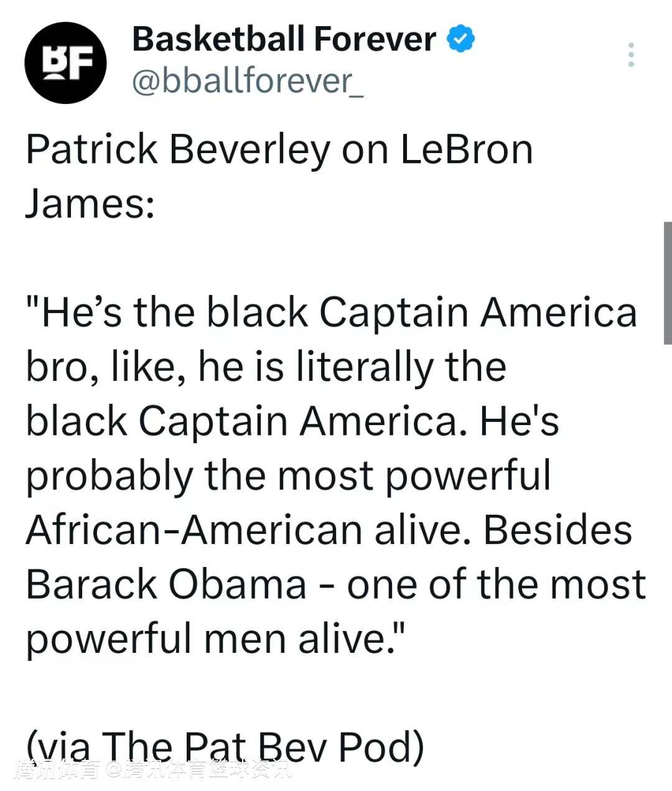Click the 'Barack Obama' name in quote
672x791 pixels.
pyautogui.click(x=166, y=584)
